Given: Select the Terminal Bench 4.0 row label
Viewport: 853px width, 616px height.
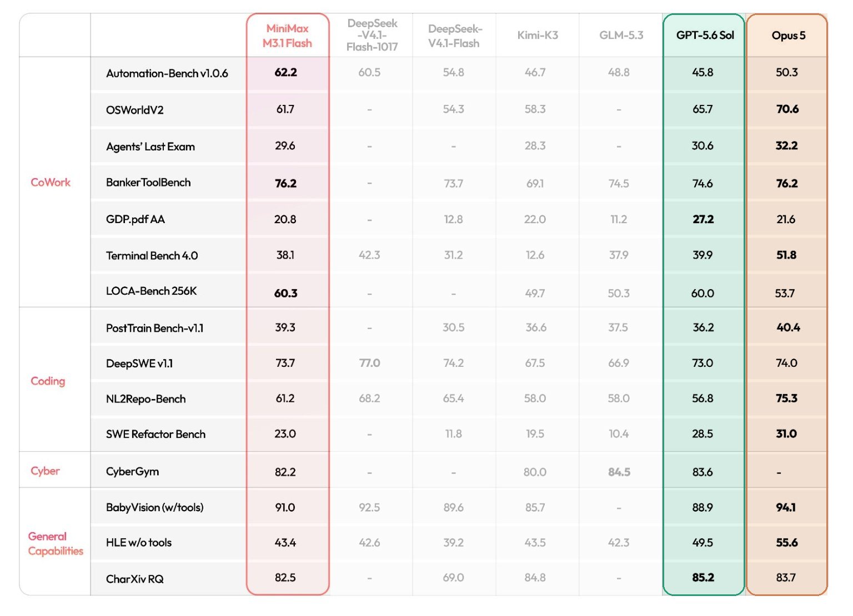Looking at the screenshot, I should (x=152, y=256).
